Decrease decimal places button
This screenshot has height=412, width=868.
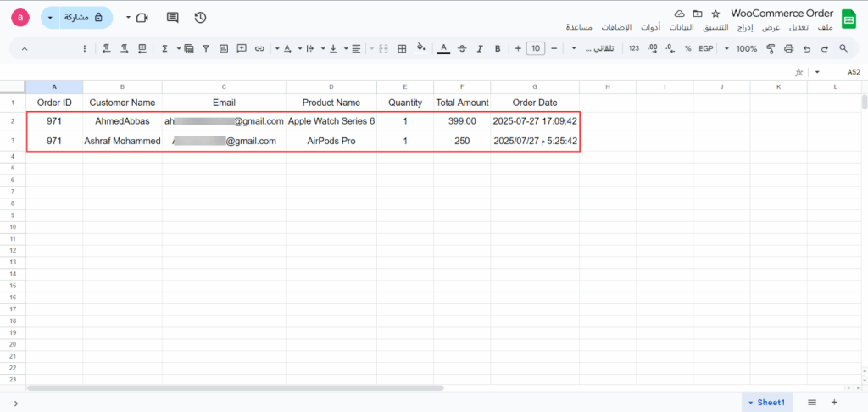[x=670, y=48]
